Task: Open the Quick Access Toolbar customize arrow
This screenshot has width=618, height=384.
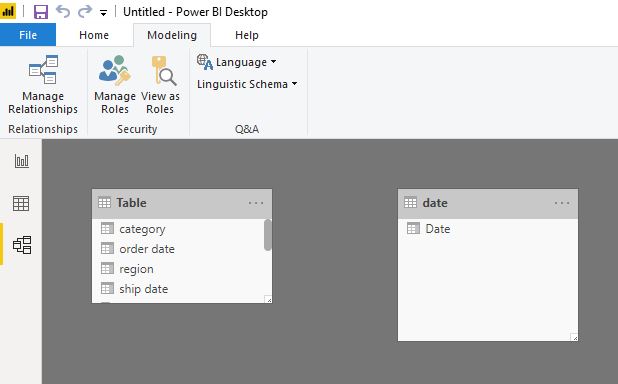Action: pos(103,13)
